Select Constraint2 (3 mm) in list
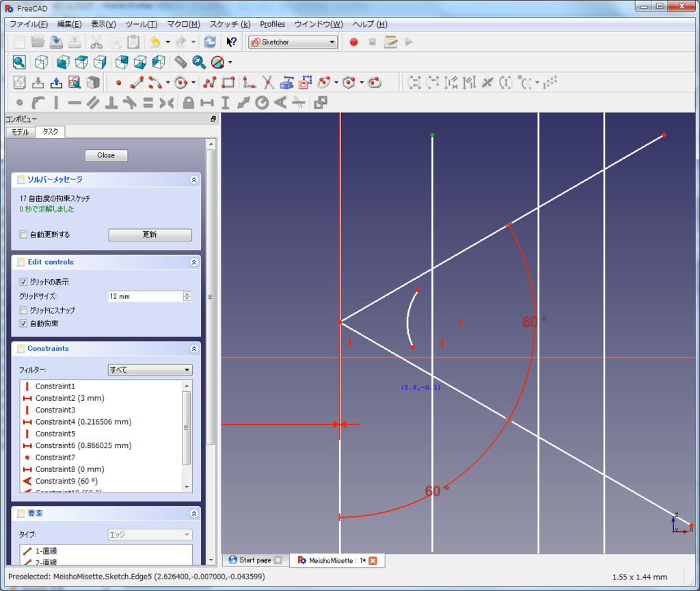 point(70,398)
